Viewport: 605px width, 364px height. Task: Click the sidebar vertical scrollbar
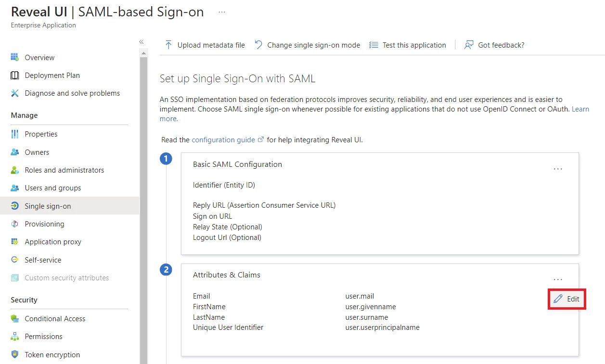point(143,210)
